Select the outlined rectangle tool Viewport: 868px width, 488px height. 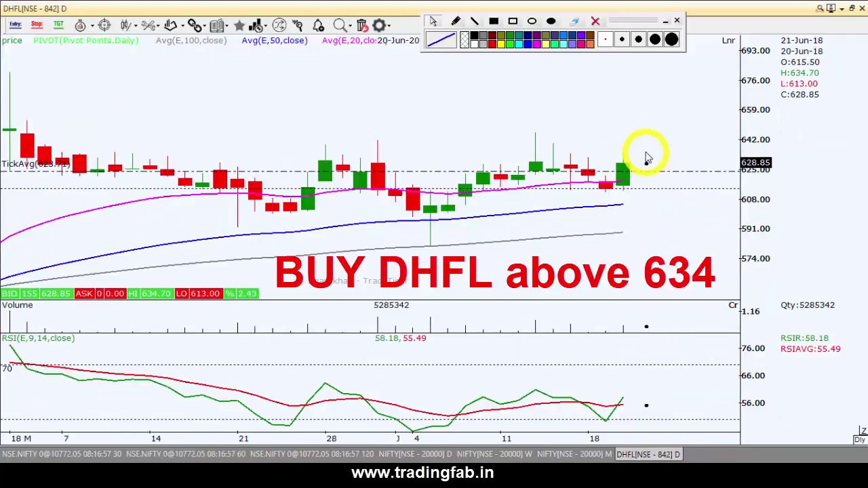pyautogui.click(x=513, y=21)
